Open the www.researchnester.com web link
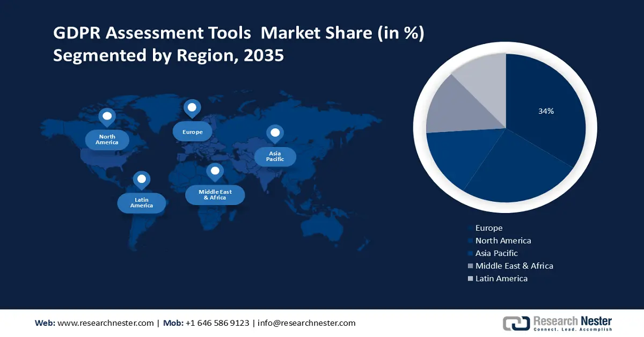The width and height of the screenshot is (644, 337). 105,323
